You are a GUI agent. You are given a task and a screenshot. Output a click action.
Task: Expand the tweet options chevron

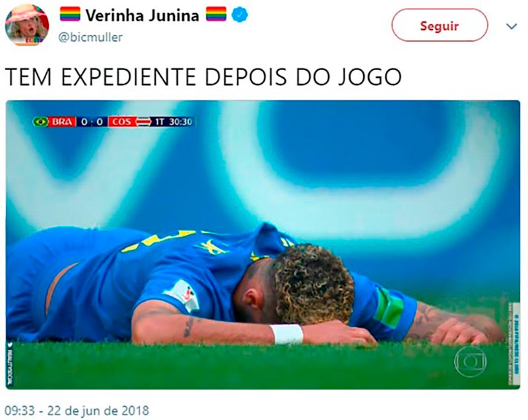[511, 26]
